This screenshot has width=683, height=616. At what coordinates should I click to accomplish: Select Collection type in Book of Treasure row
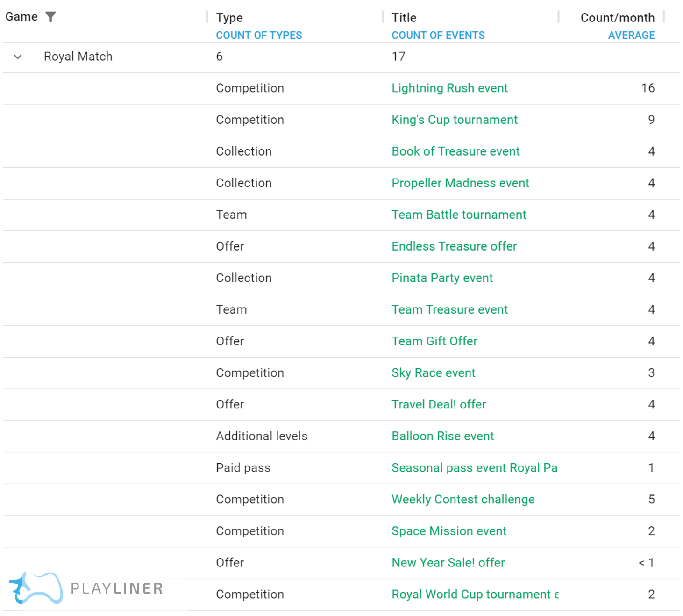[x=243, y=151]
